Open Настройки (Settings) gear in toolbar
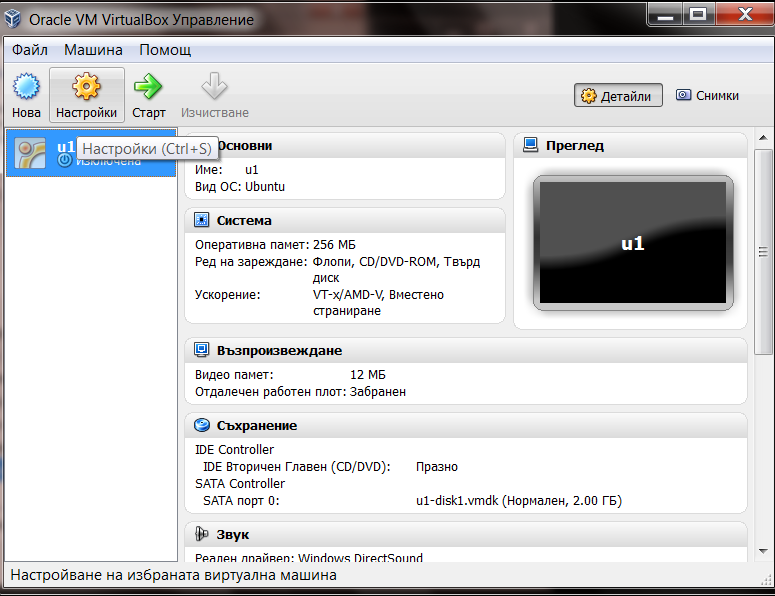The width and height of the screenshot is (775, 596). (86, 88)
